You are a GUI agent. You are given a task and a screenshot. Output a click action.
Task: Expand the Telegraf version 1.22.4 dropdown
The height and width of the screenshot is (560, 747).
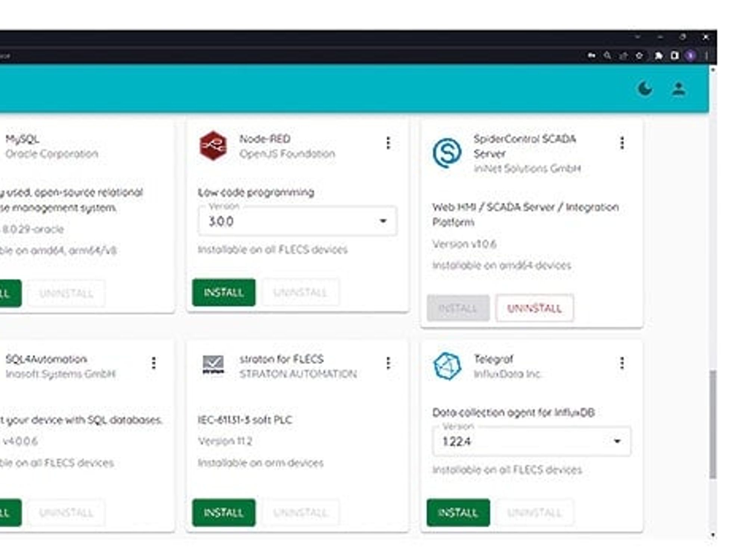click(531, 441)
